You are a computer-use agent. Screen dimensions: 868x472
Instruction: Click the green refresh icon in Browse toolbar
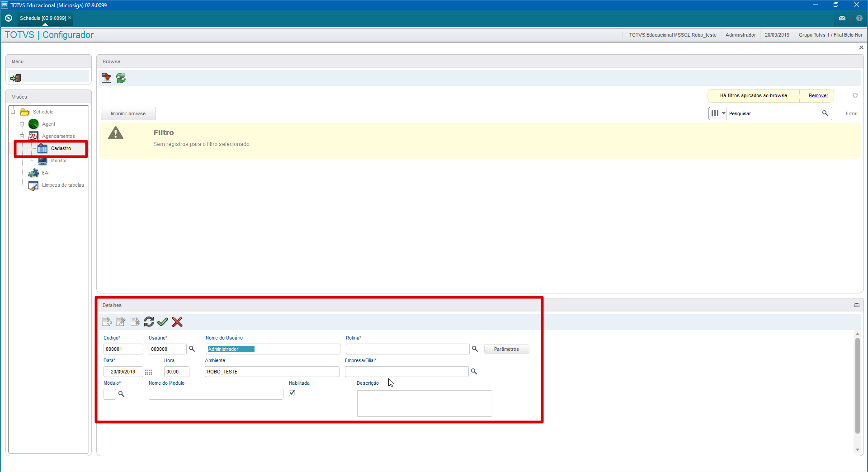coord(121,78)
